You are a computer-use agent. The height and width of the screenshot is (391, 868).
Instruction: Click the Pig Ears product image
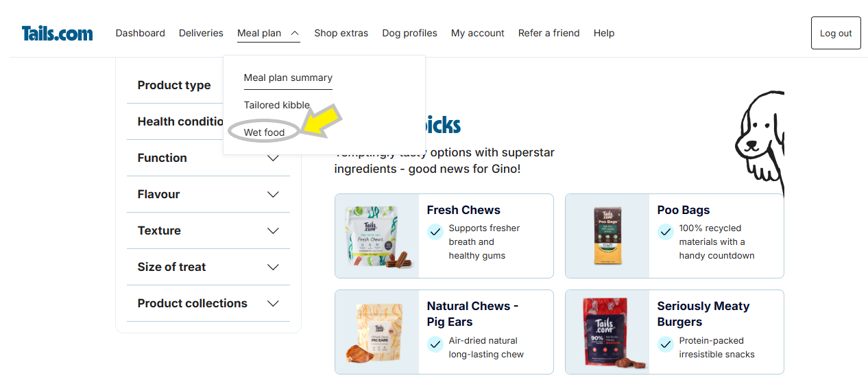point(377,332)
